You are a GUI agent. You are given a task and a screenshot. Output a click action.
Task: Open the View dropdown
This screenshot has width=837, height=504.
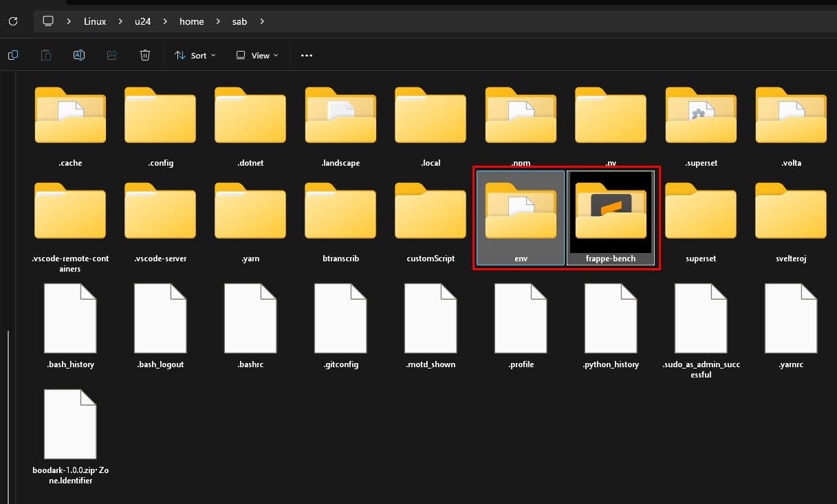coord(256,55)
